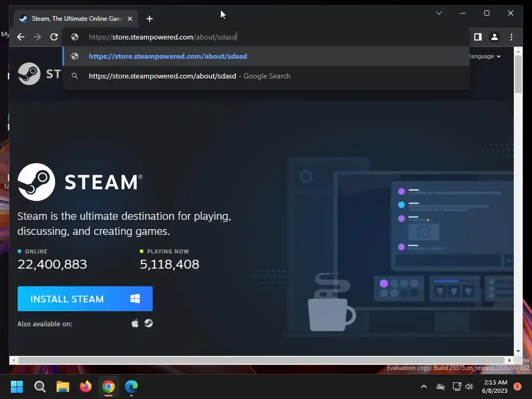Screen dimensions: 532x399
Task: Expand the language dropdown on Steam page
Action: coord(485,56)
